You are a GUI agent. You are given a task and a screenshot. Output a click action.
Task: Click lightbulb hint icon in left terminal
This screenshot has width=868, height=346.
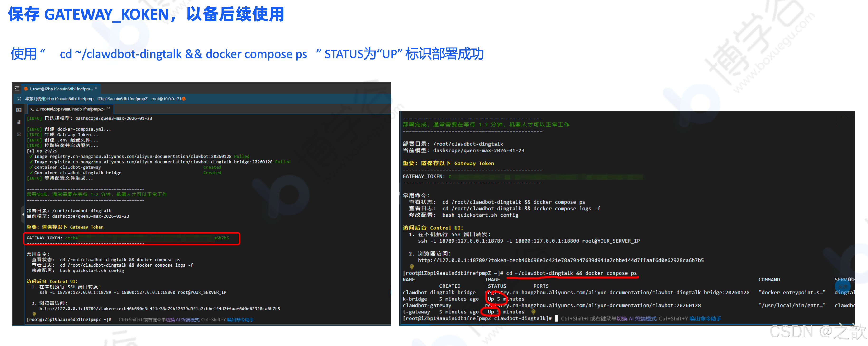[34, 314]
